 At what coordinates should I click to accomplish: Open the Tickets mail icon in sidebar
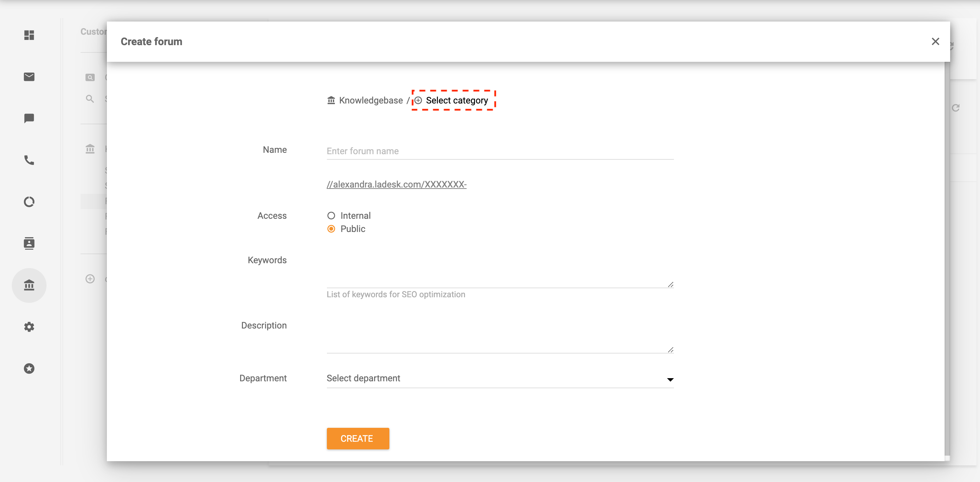29,76
